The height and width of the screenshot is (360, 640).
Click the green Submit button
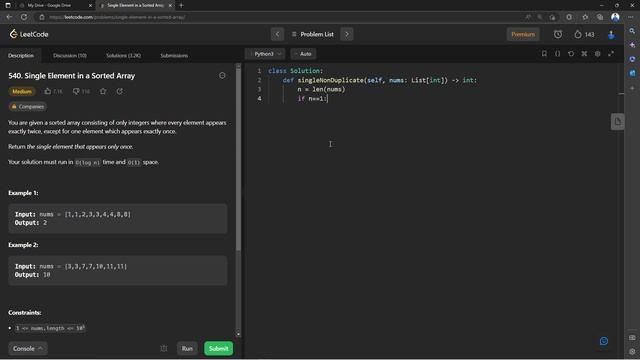pos(219,349)
